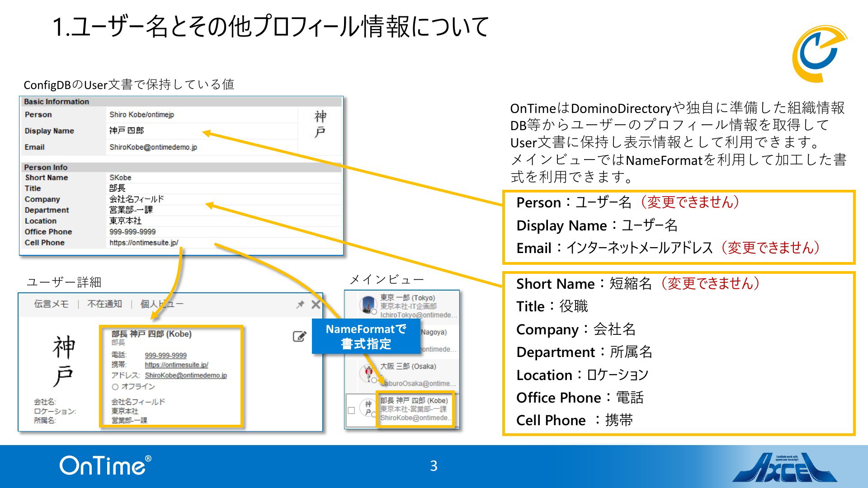Click the AXCEL logo in the footer
This screenshot has width=868, height=488.
pos(785,468)
